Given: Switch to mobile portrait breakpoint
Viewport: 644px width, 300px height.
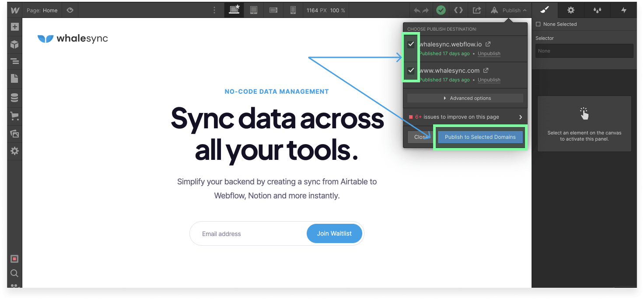Looking at the screenshot, I should (x=293, y=10).
